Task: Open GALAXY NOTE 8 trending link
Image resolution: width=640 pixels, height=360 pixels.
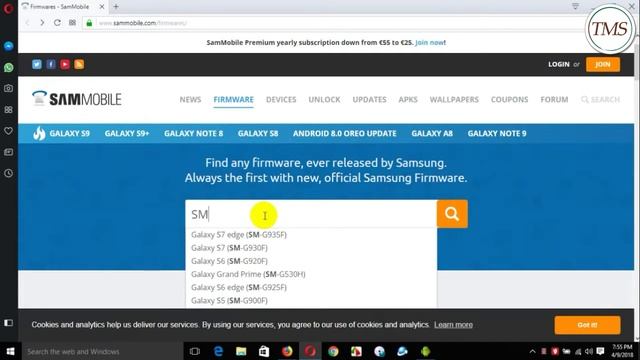Action: (x=193, y=133)
